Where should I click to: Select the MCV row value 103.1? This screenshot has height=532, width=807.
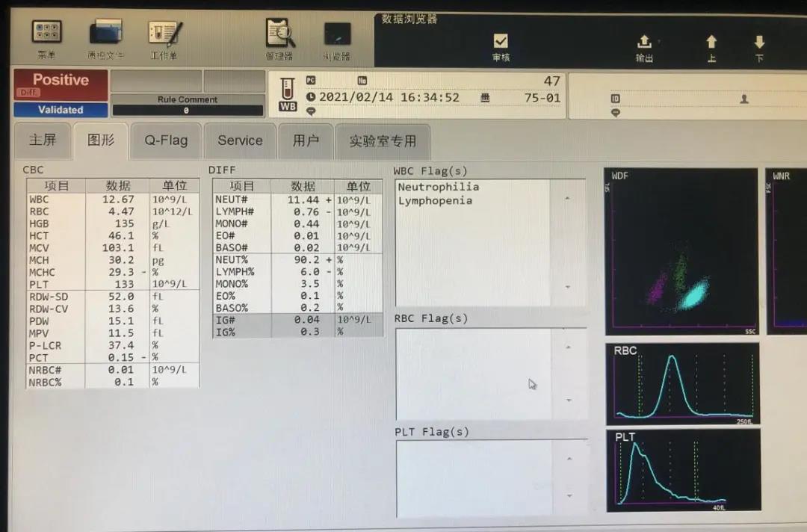[x=118, y=248]
